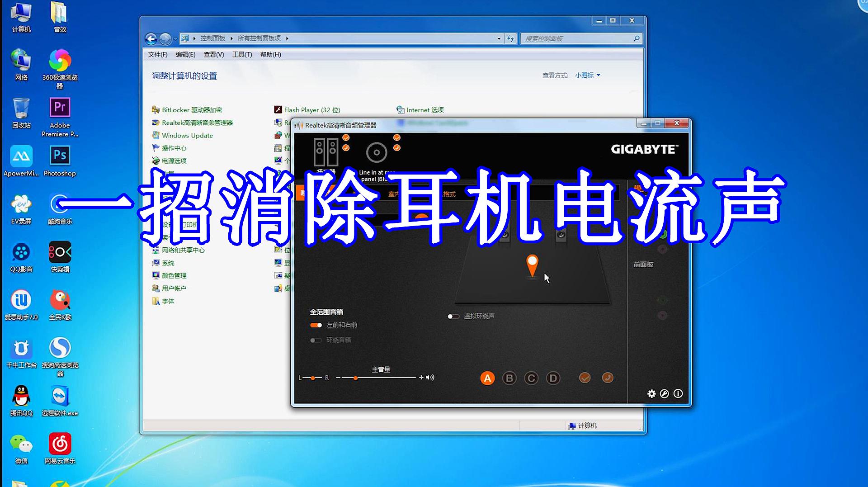Open 编辑(E) menu
The height and width of the screenshot is (487, 868).
185,55
